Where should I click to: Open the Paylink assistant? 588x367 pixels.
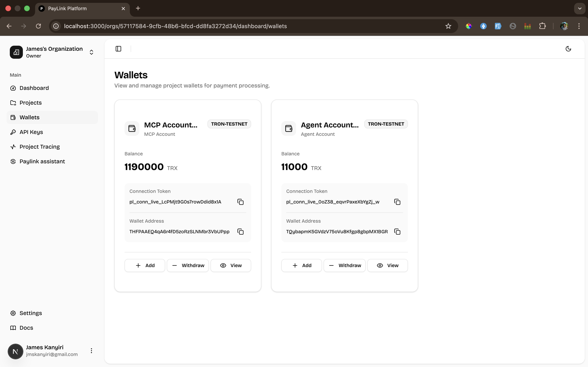tap(42, 161)
